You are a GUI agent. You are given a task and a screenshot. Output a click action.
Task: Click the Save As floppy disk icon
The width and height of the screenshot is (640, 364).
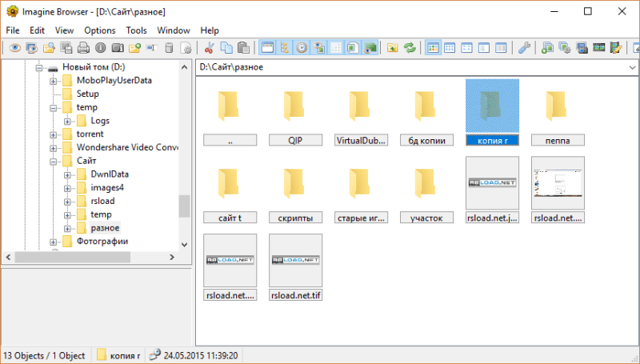click(x=66, y=48)
